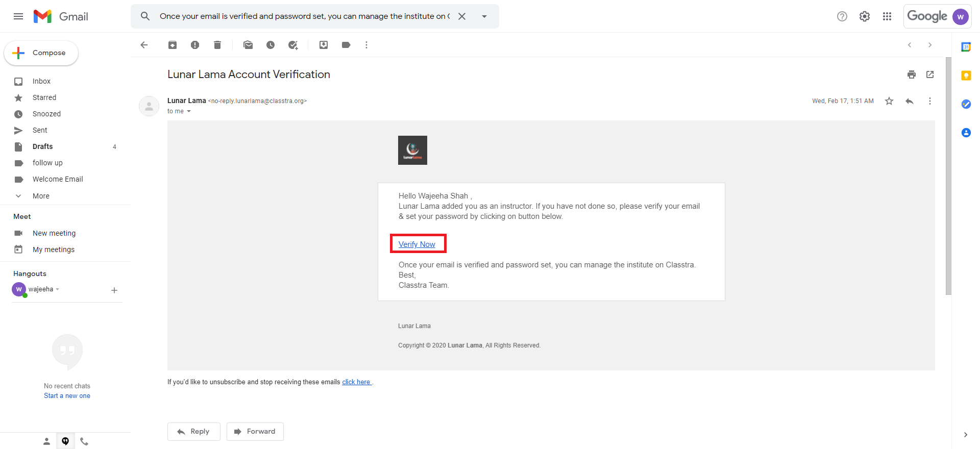Show search options dropdown arrow
This screenshot has width=980, height=449.
(484, 16)
